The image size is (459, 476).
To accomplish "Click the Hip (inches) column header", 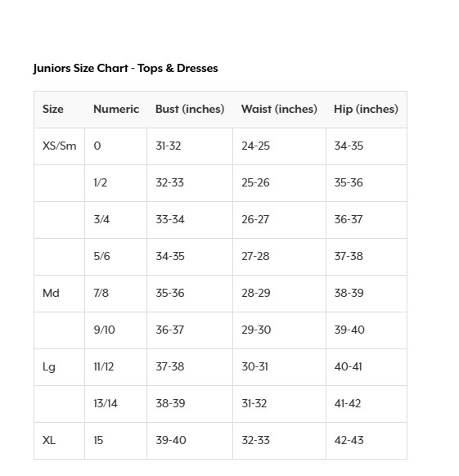I will tap(366, 109).
